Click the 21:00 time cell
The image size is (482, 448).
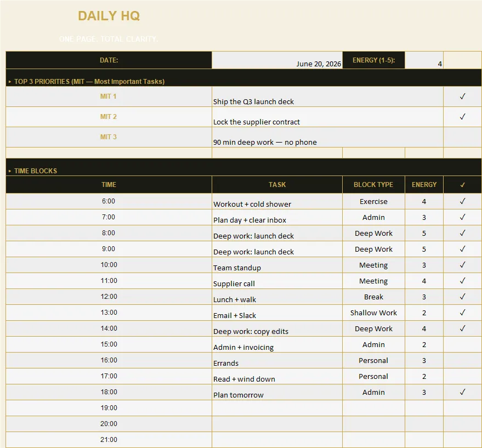click(109, 440)
